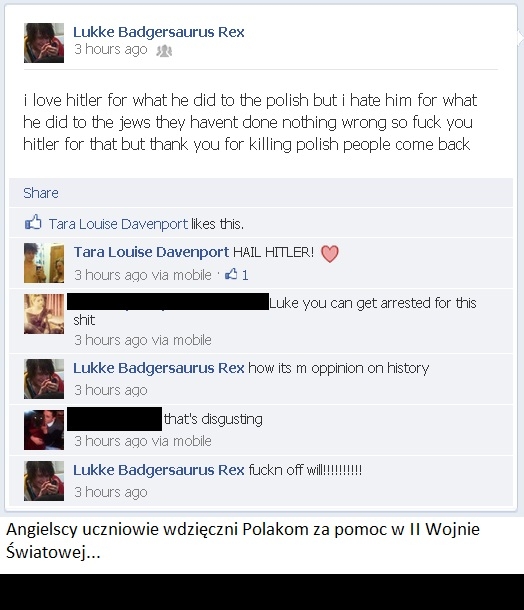This screenshot has width=524, height=610.
Task: Click the Share link under the post
Action: [x=41, y=193]
